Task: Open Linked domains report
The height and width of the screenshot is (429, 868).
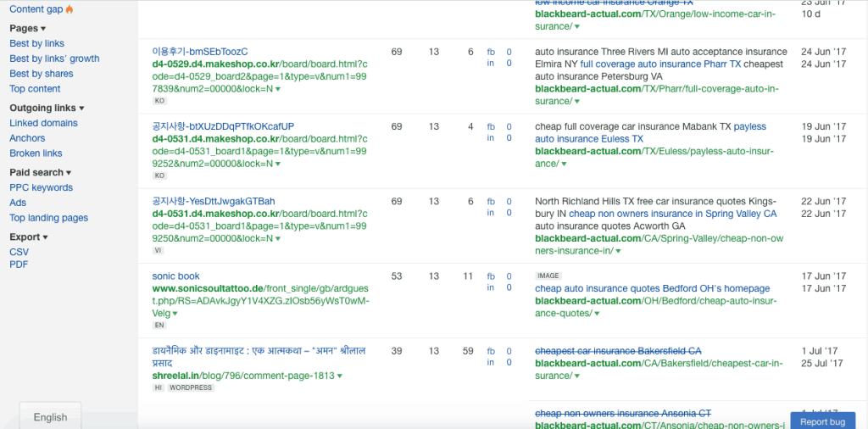Action: click(43, 123)
